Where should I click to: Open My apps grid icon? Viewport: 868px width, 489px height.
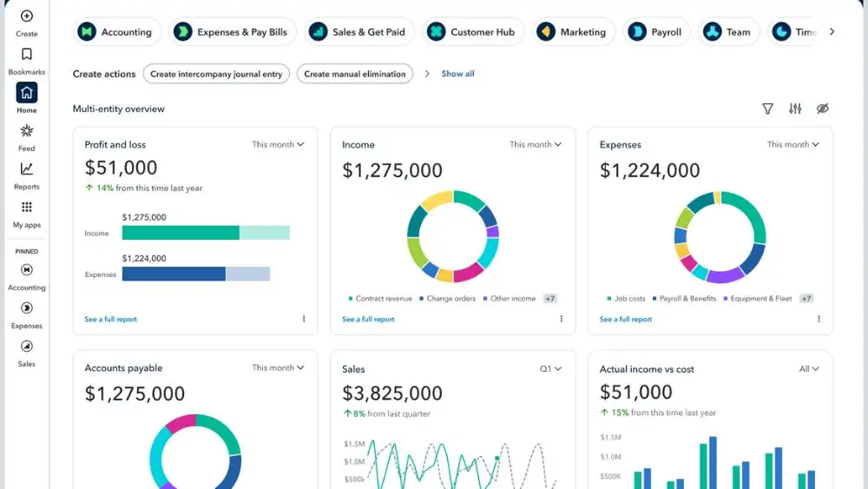click(x=27, y=207)
